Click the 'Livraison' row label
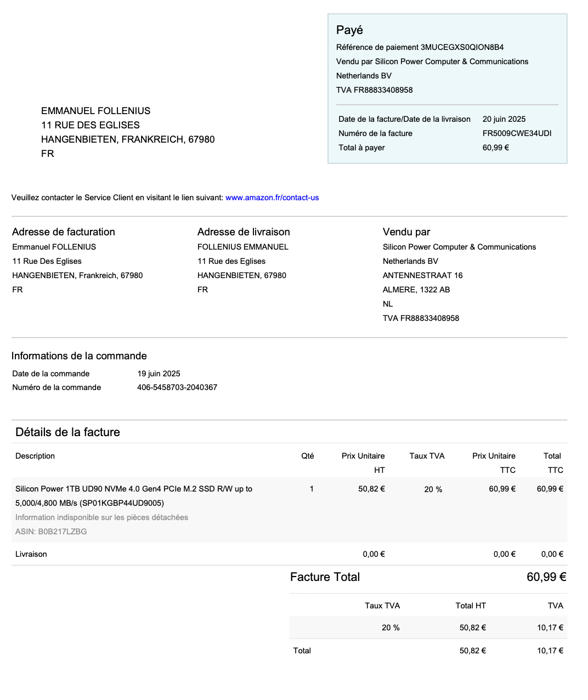 pyautogui.click(x=31, y=554)
